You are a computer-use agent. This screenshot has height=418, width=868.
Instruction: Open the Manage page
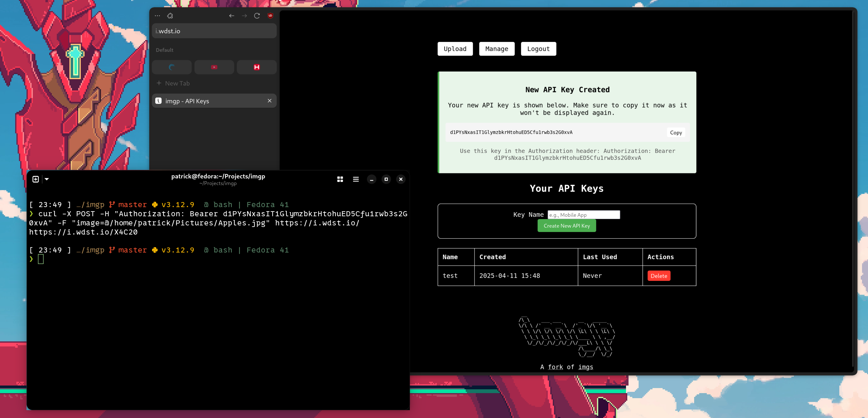497,49
